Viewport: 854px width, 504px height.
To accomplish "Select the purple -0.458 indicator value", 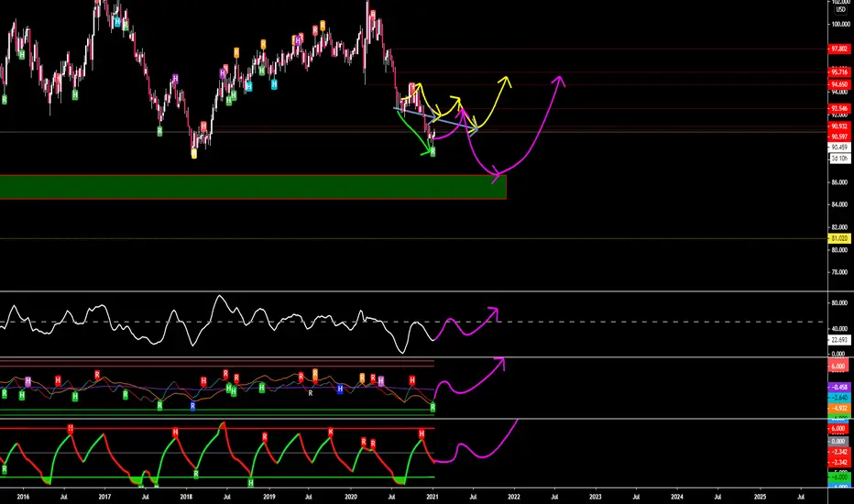I will tap(839, 388).
